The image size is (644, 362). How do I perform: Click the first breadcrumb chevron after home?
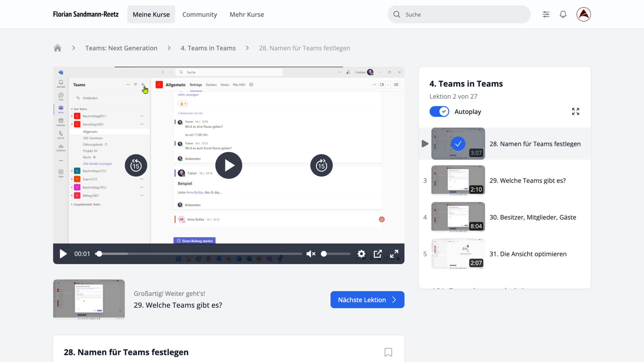click(73, 48)
